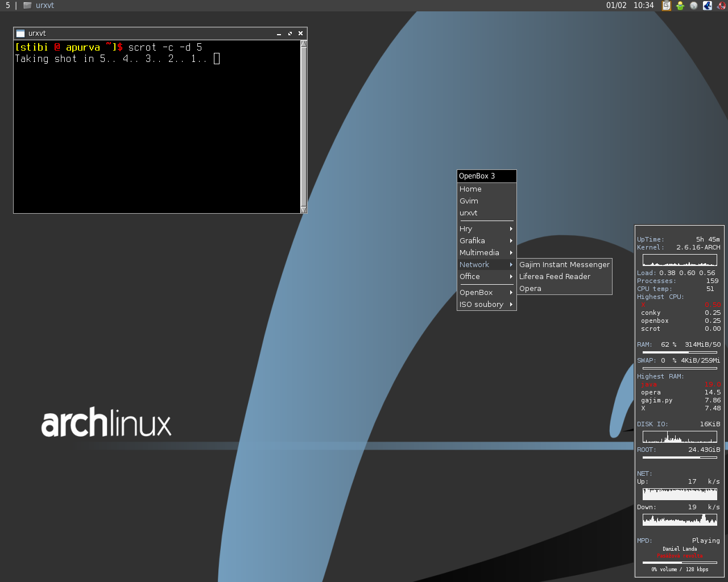Click the green Gajim status tray icon
The image size is (728, 582).
pos(680,6)
